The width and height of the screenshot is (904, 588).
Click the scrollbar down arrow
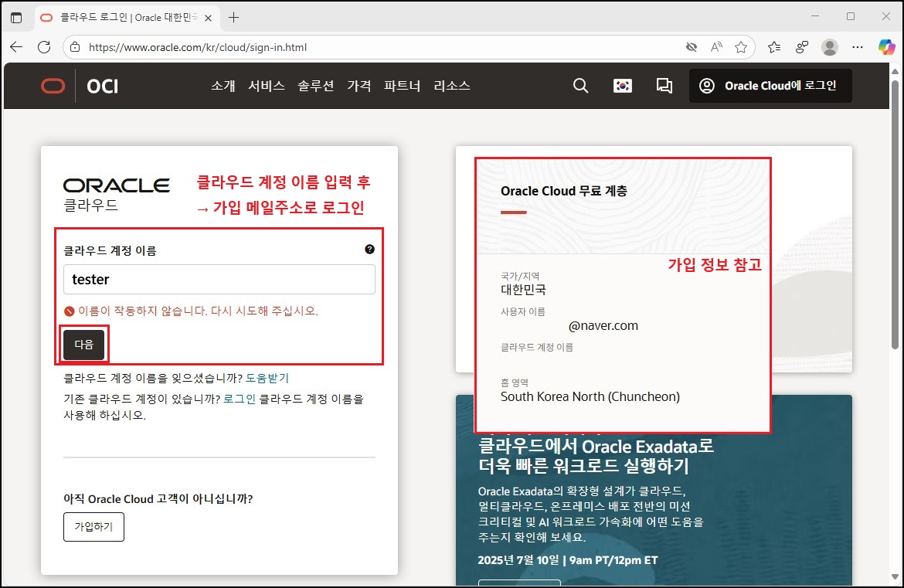point(895,576)
